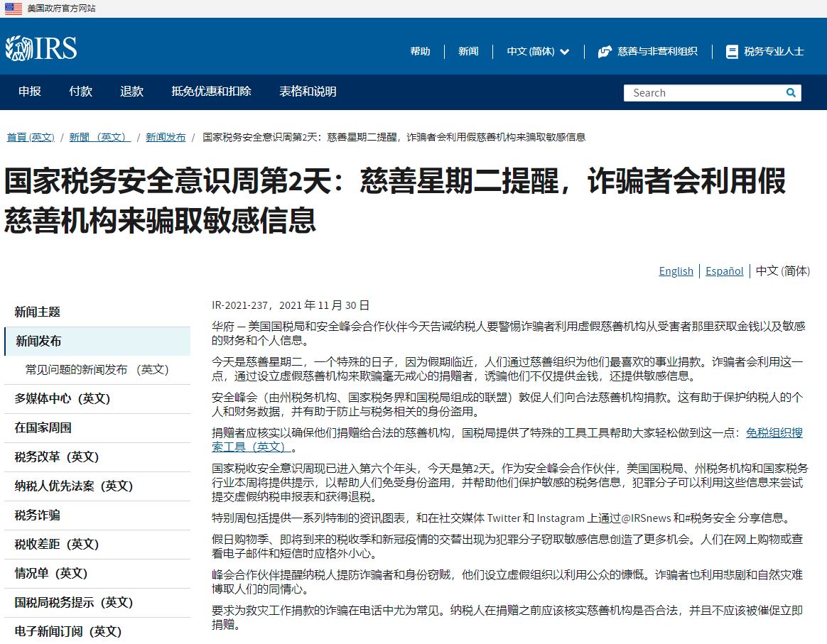The image size is (827, 644).
Task: Expand the 中文 (简体) language dropdown
Action: [x=538, y=52]
